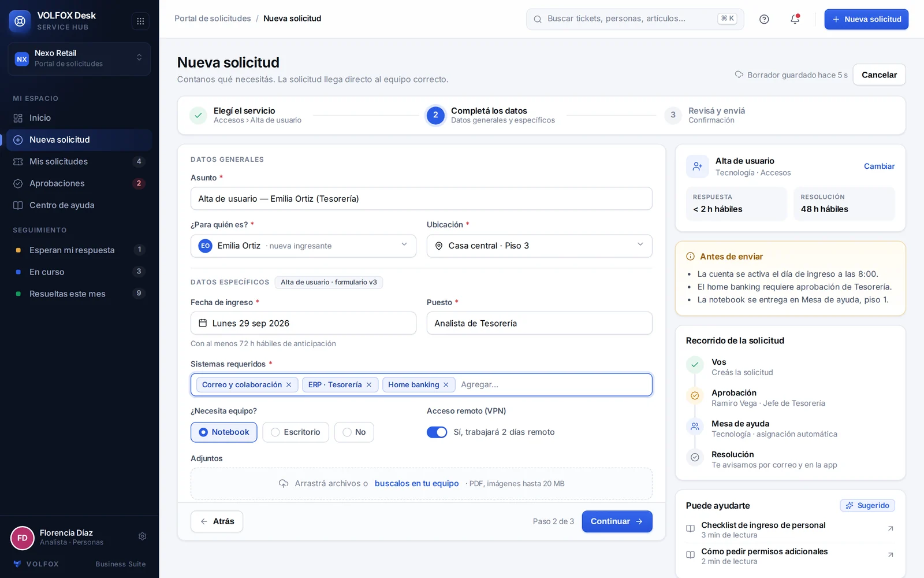Click the Cambiar link
This screenshot has height=578, width=924.
click(879, 166)
